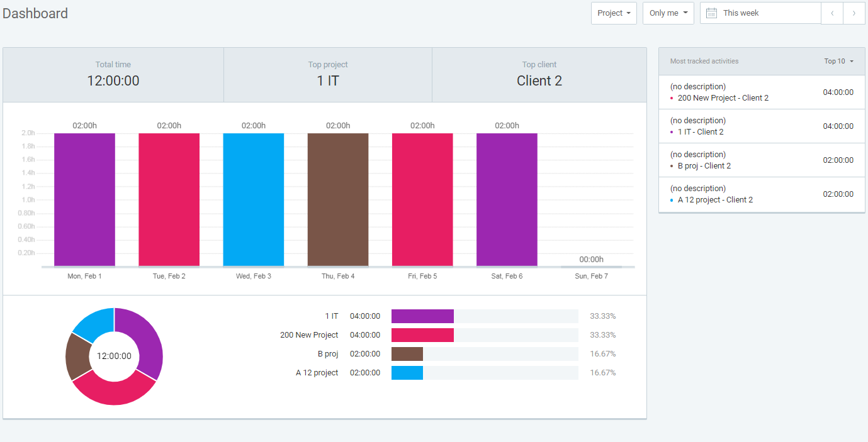The height and width of the screenshot is (442, 868).
Task: Click the 200 New Project progress bar
Action: 422,334
